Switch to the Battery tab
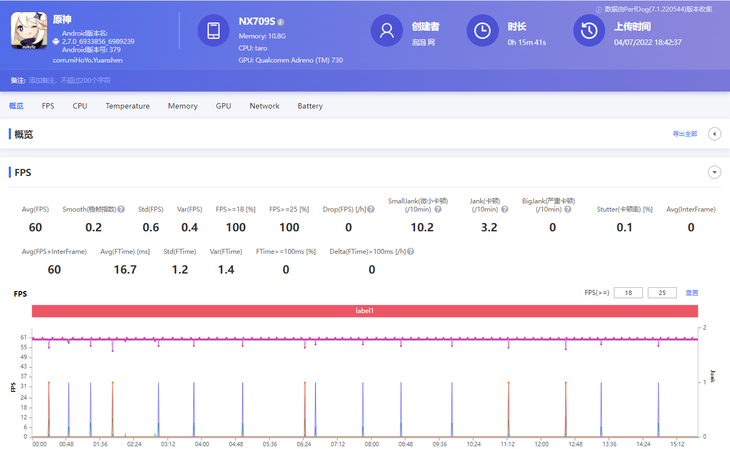 (310, 106)
